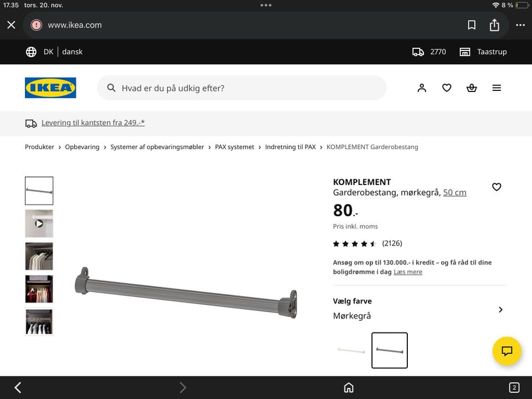Image resolution: width=532 pixels, height=399 pixels.
Task: Open Indretning til PAX breadcrumb
Action: click(290, 147)
